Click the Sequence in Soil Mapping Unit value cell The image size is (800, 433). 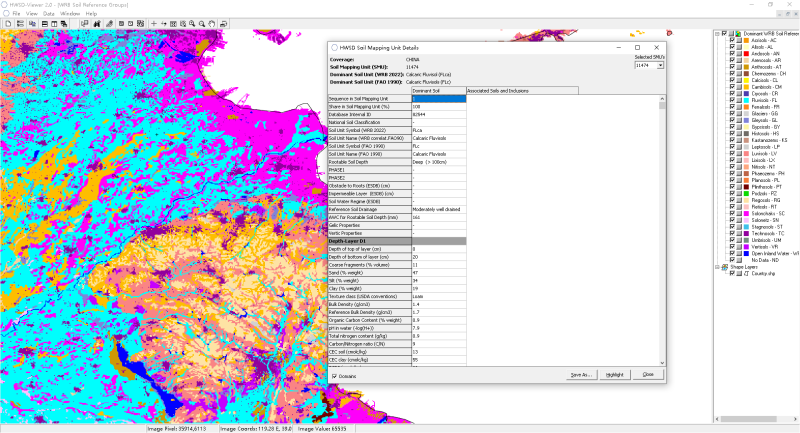click(437, 98)
